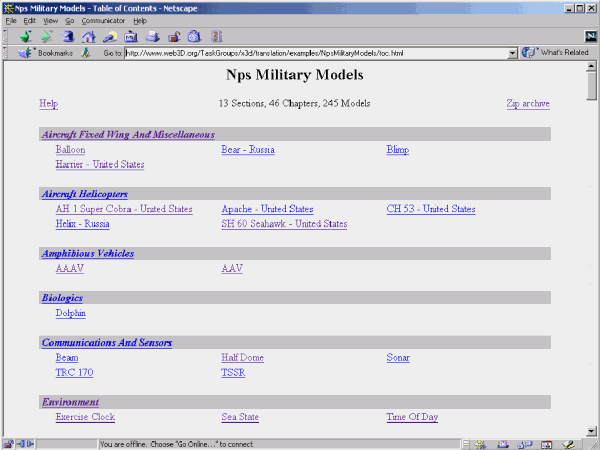This screenshot has height=450, width=600.
Task: Open the View menu
Action: coord(50,20)
